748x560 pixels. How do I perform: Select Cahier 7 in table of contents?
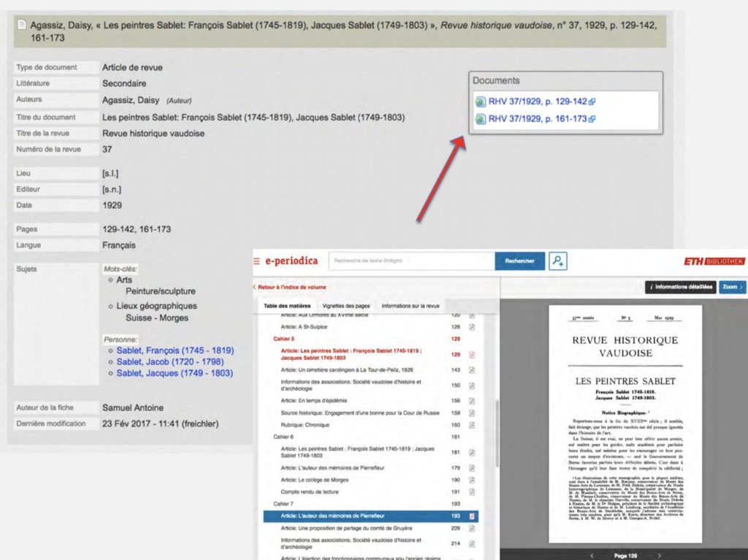pos(283,504)
